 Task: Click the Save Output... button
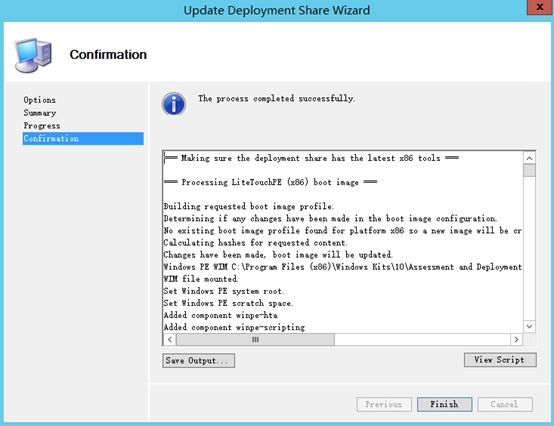[x=199, y=361]
